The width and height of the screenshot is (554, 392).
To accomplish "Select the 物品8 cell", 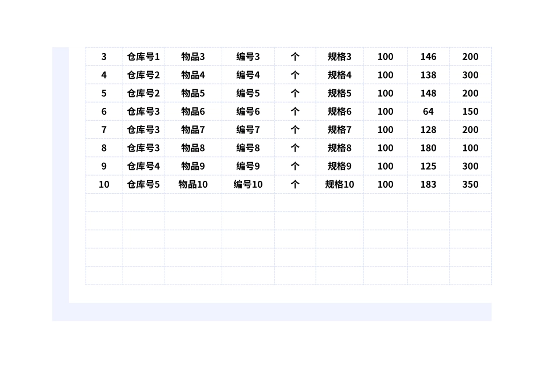I will tap(193, 148).
